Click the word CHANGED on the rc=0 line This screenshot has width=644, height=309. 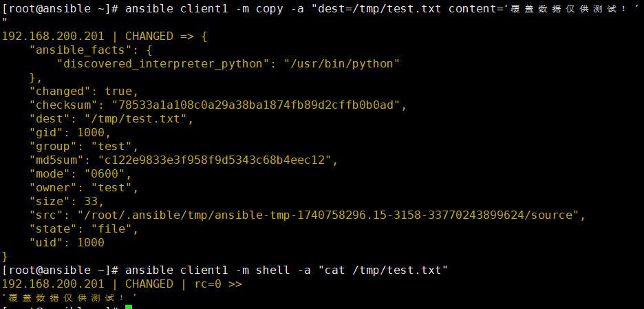[x=149, y=284]
